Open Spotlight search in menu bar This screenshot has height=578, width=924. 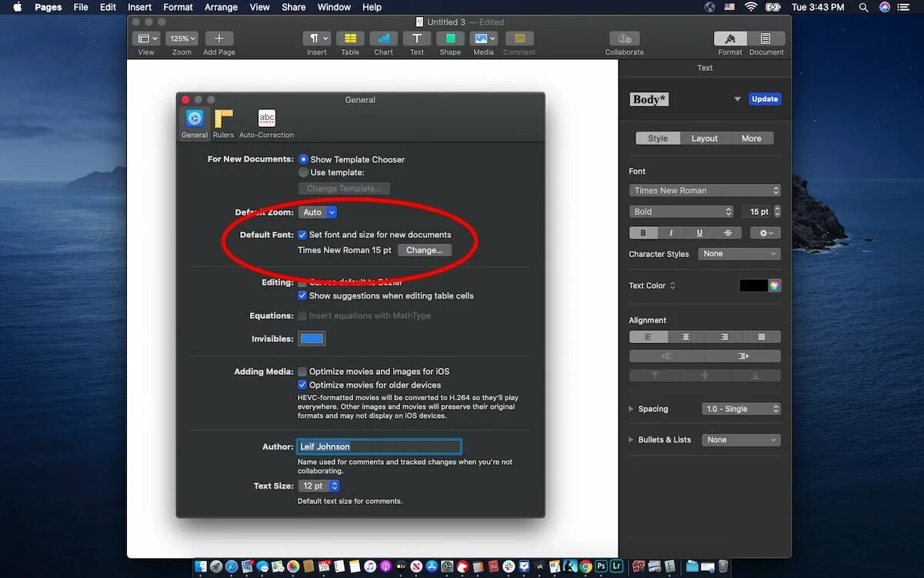[x=863, y=7]
